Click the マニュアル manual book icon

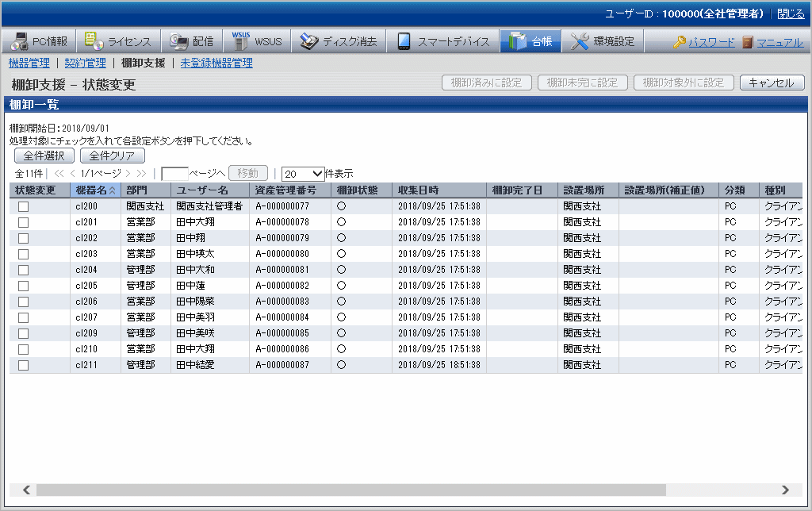tap(748, 42)
